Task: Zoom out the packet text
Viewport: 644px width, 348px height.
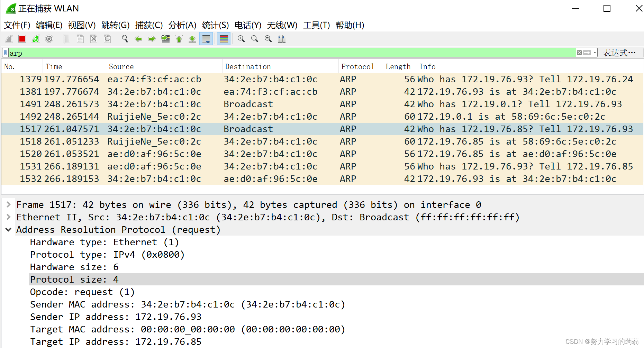Action: [x=255, y=39]
